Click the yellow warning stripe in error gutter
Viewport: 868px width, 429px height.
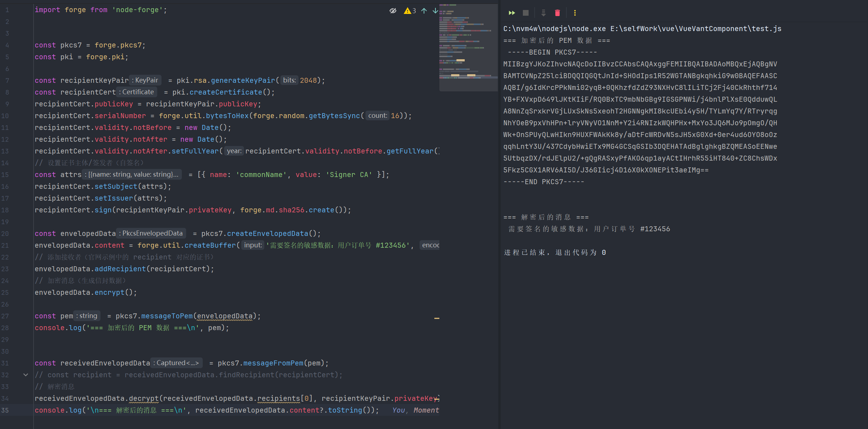point(436,318)
